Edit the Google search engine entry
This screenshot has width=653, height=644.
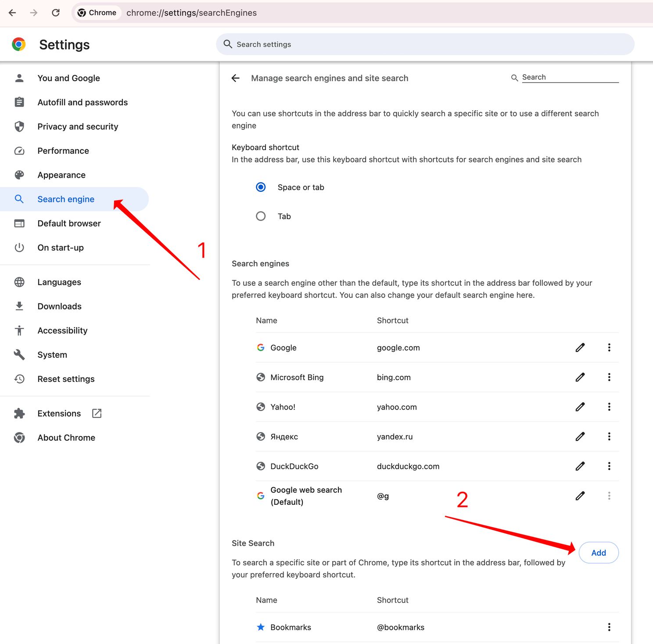(x=580, y=348)
